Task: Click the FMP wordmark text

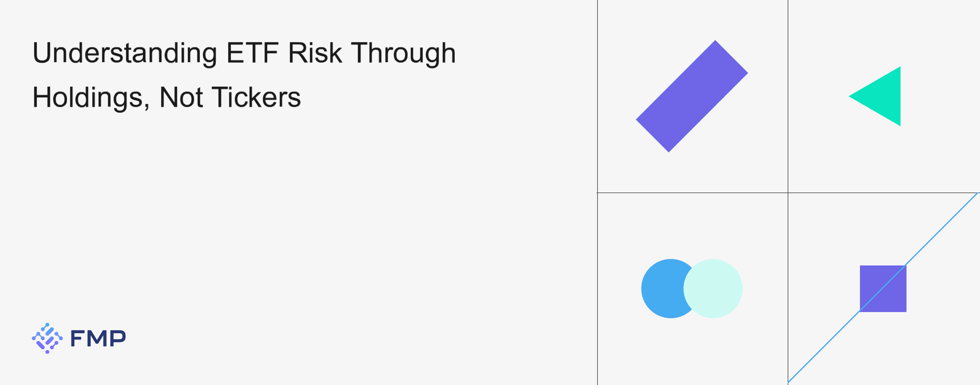Action: [98, 338]
